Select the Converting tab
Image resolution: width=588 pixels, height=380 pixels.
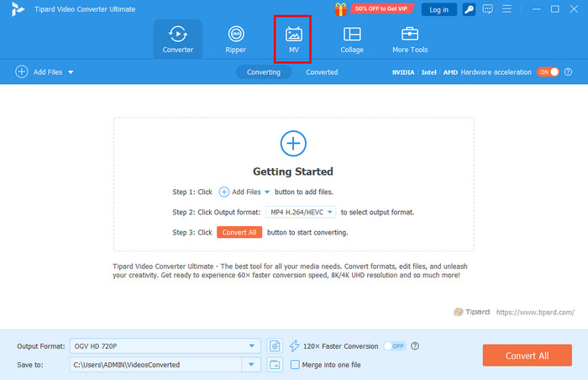pos(264,72)
